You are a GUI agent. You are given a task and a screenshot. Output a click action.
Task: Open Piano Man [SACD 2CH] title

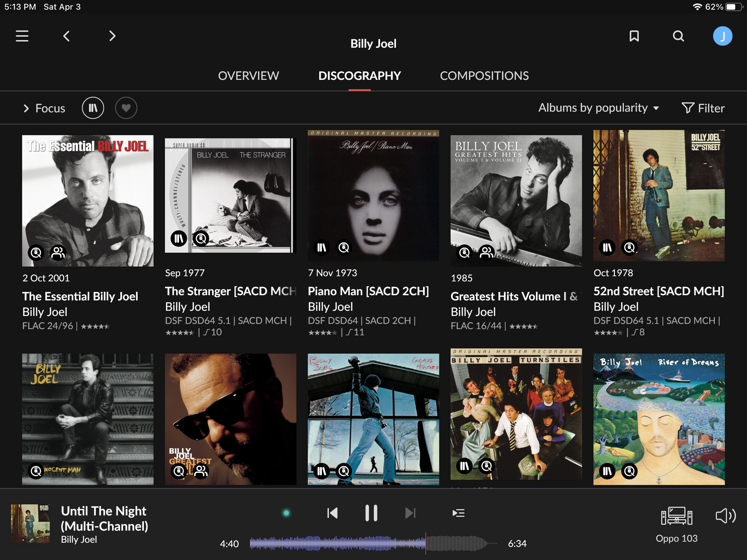pos(368,291)
